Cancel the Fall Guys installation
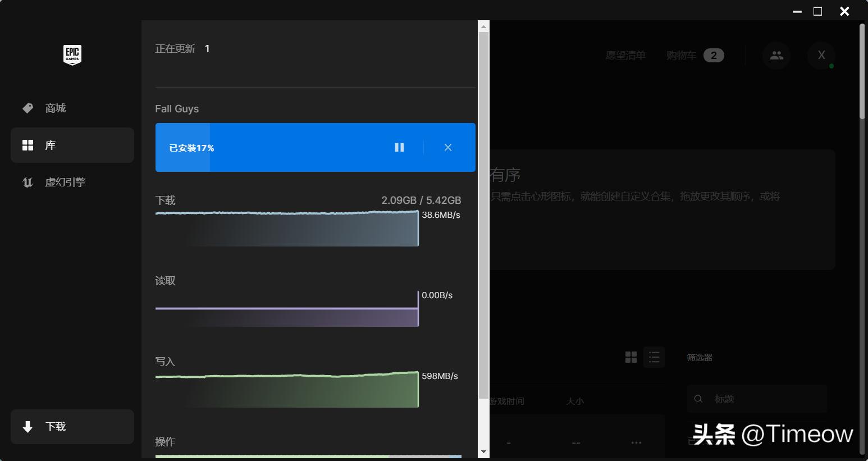Screen dimensions: 868x461 pos(447,147)
